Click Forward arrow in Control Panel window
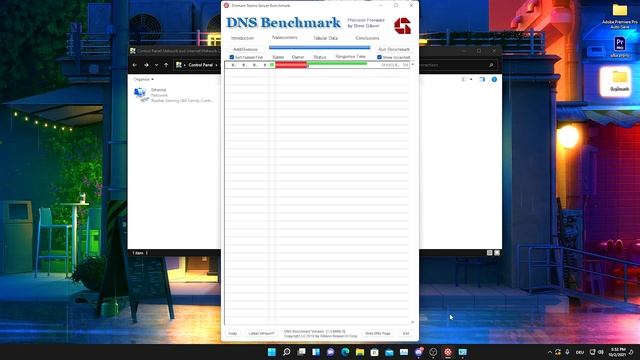Viewport: 640px width, 360px height. click(x=146, y=65)
